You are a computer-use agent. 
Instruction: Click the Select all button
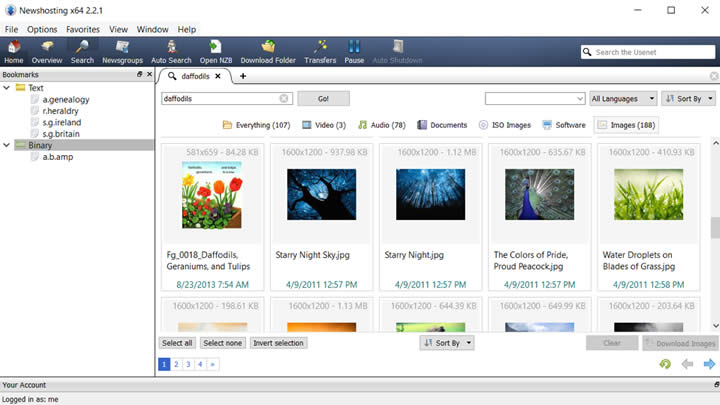coord(177,343)
